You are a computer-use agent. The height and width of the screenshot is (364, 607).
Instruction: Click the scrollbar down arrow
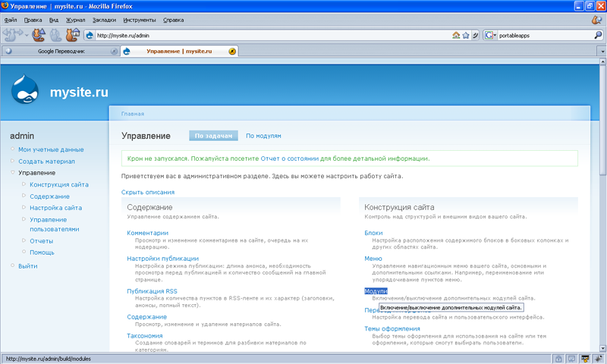[x=602, y=348]
